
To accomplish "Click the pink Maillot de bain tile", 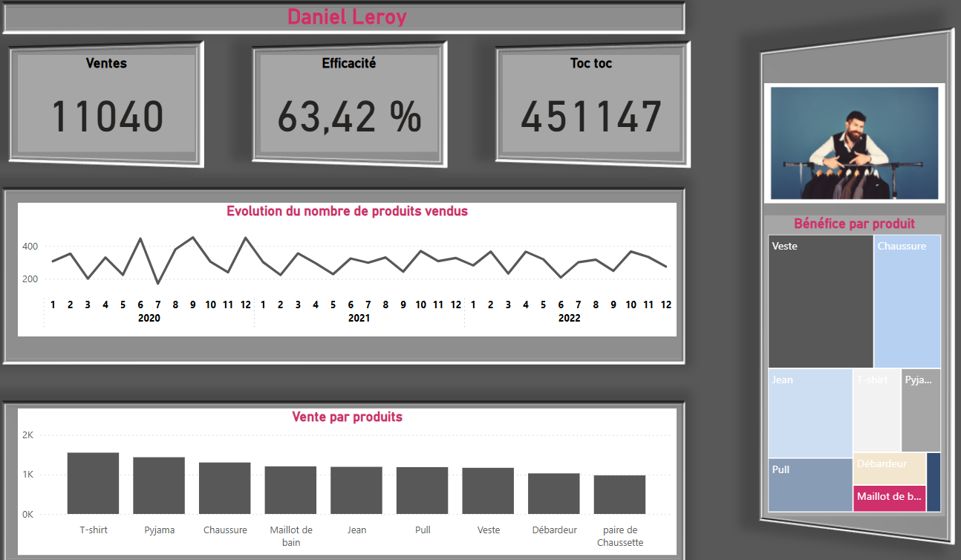I will [889, 498].
